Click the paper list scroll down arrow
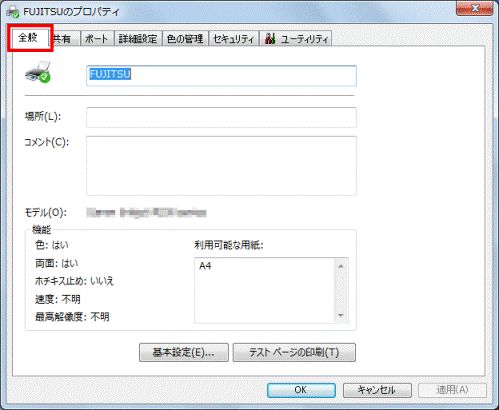The height and width of the screenshot is (410, 499). click(x=341, y=315)
